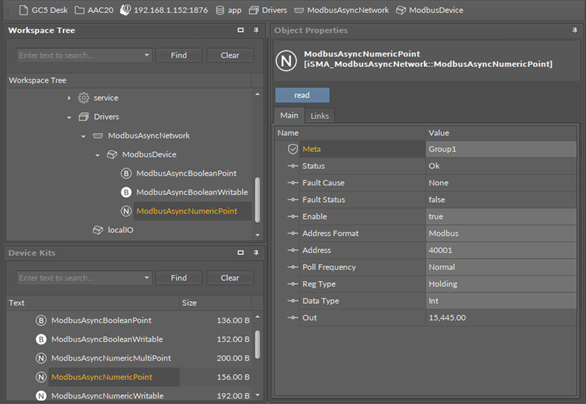Maximize the Workspace Tree panel
This screenshot has height=404, width=586.
point(241,30)
